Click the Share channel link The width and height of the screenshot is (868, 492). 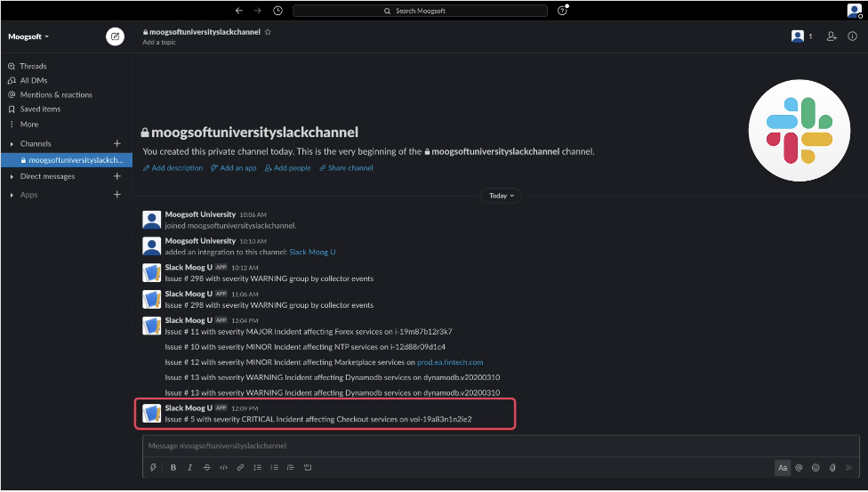[346, 168]
